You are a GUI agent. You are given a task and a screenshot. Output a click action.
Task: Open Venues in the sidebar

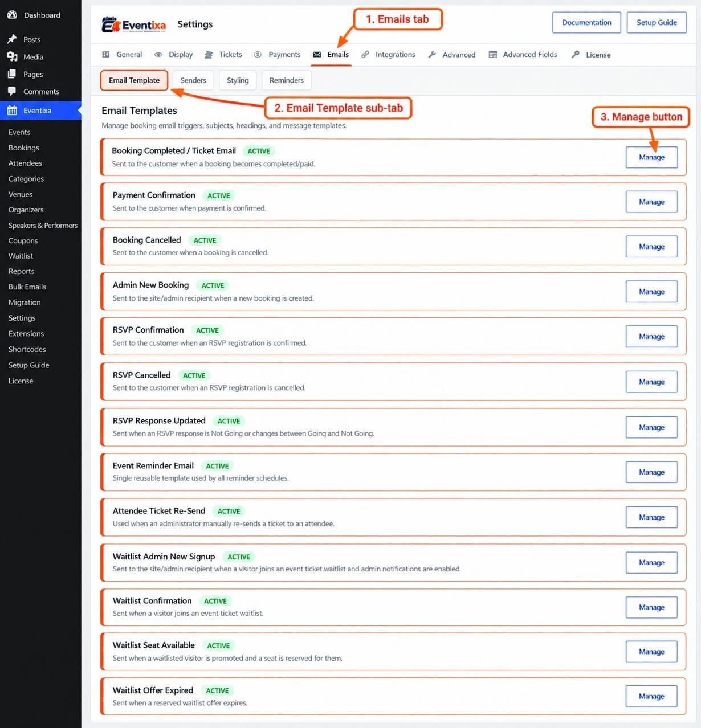pos(21,194)
